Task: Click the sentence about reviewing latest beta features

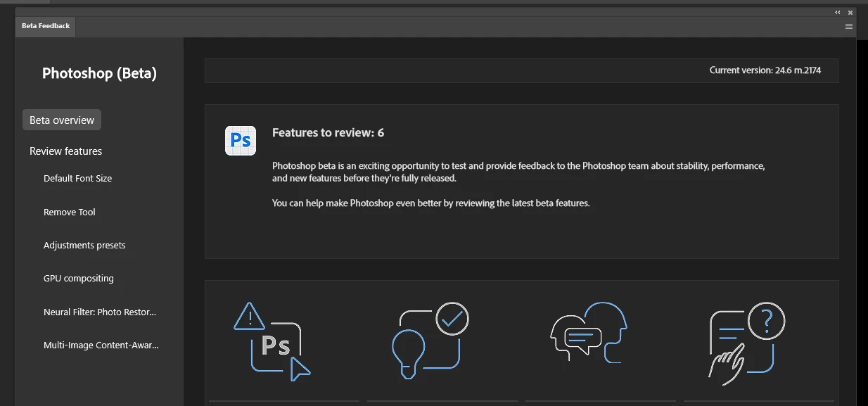Action: [x=430, y=203]
